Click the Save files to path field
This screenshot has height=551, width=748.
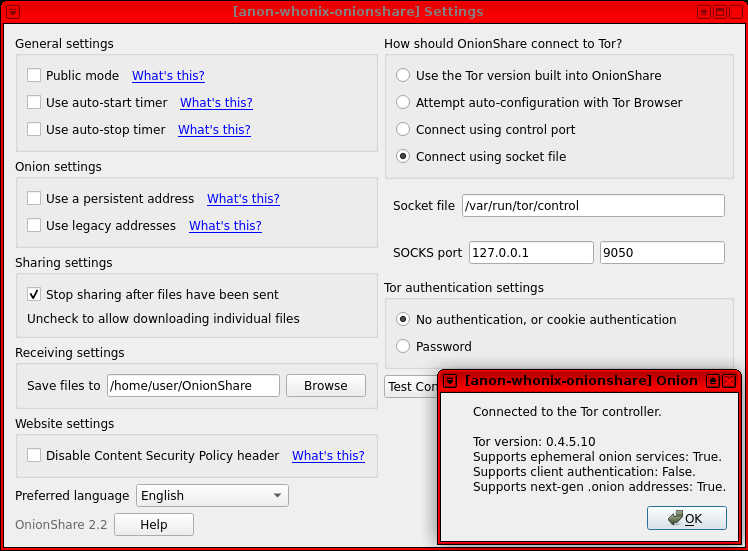point(193,386)
